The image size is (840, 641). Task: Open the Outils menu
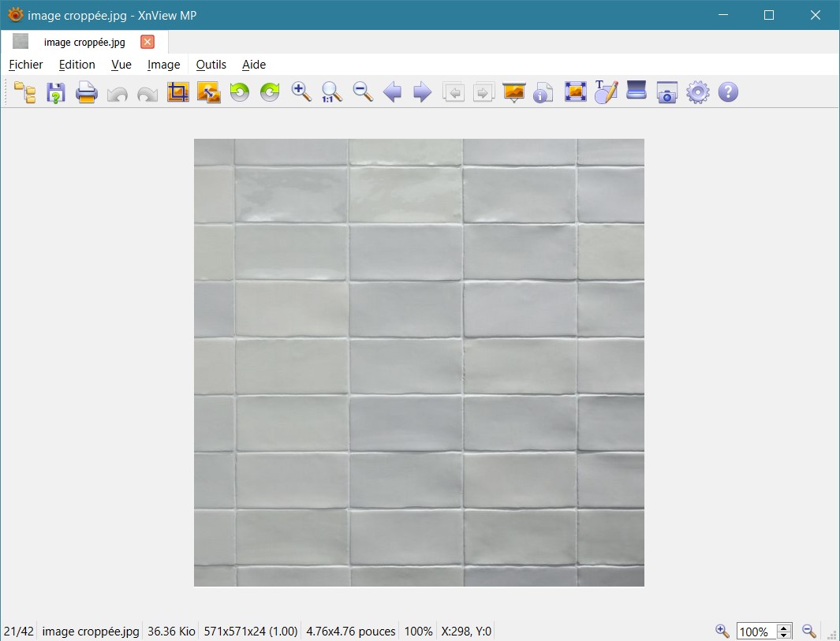(x=211, y=65)
